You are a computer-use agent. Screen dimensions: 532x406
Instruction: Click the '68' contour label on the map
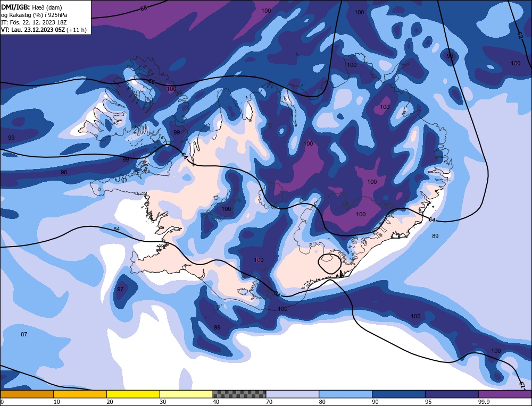tap(144, 8)
